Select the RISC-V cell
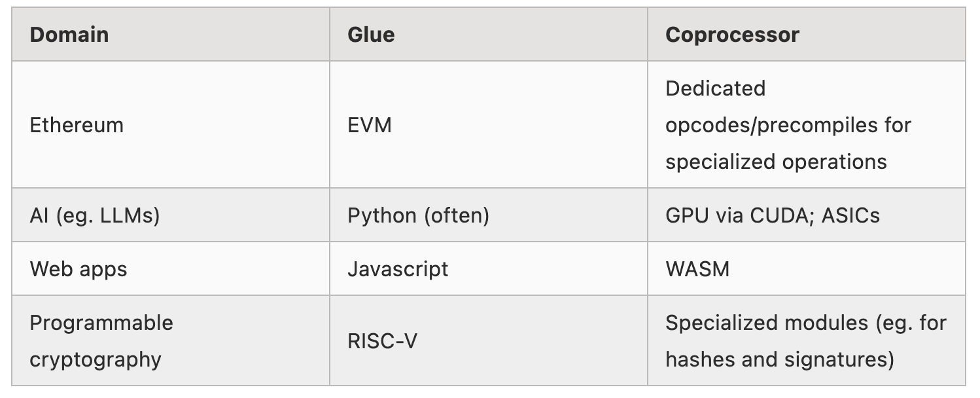980x398 pixels. (382, 341)
